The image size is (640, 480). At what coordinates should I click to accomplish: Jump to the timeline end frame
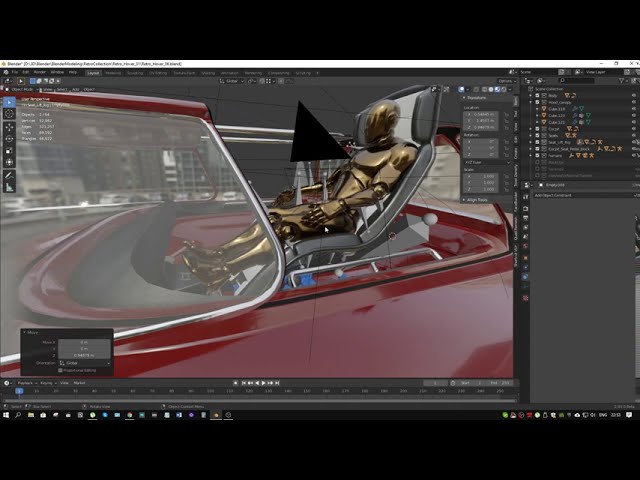(x=277, y=383)
